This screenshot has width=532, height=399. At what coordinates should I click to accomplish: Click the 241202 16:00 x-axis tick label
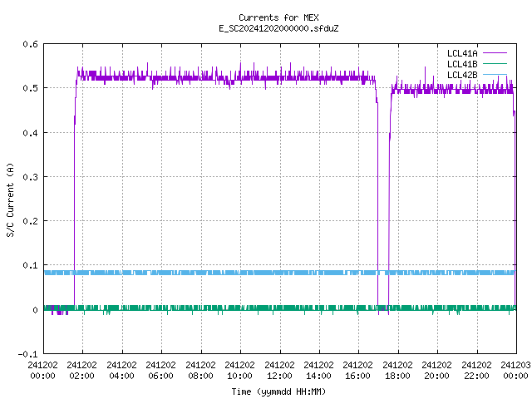coord(358,371)
